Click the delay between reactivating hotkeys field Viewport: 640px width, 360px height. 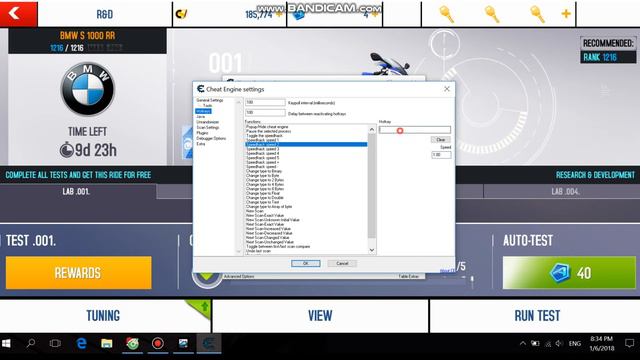tap(265, 113)
